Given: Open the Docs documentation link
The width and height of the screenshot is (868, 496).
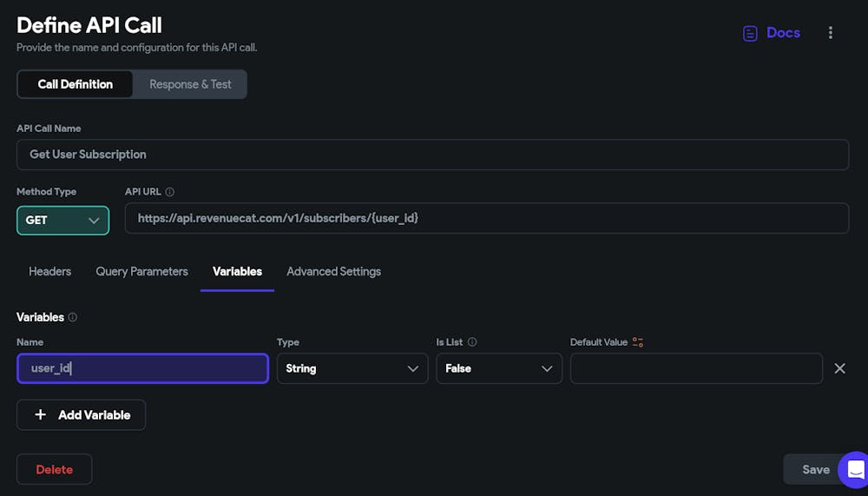Looking at the screenshot, I should (772, 33).
